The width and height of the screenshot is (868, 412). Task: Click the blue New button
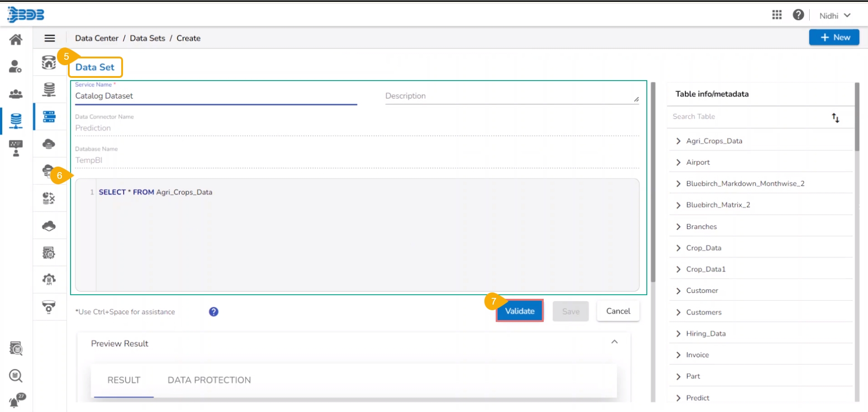point(834,38)
